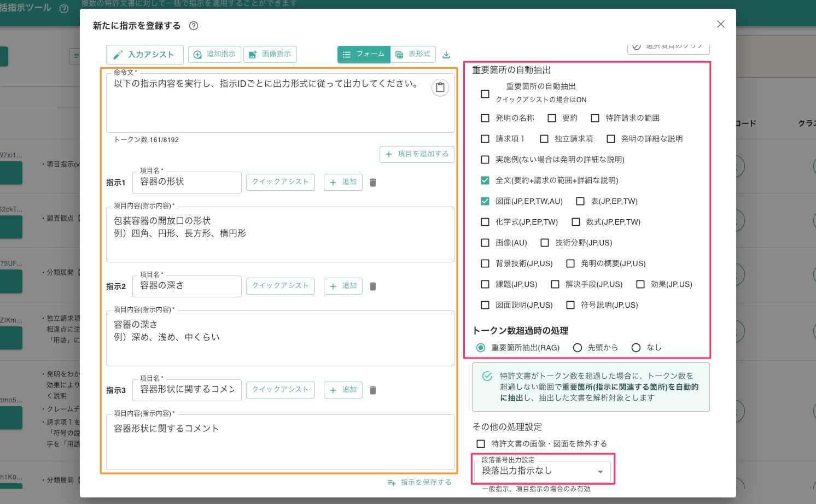Image resolution: width=816 pixels, height=504 pixels.
Task: Check 画像(AU) checkbox
Action: (x=485, y=243)
